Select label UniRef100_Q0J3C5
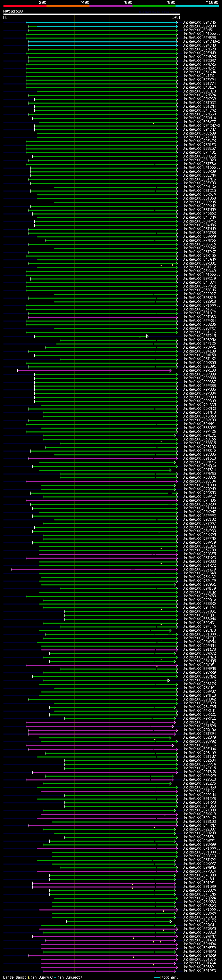222x980 pixels. [x=199, y=405]
